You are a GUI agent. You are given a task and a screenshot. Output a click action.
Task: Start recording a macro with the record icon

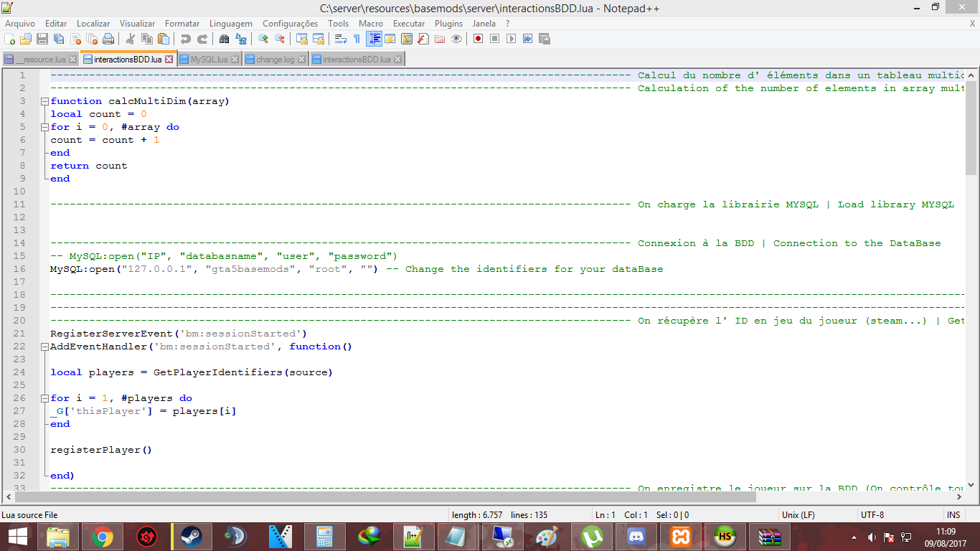477,39
